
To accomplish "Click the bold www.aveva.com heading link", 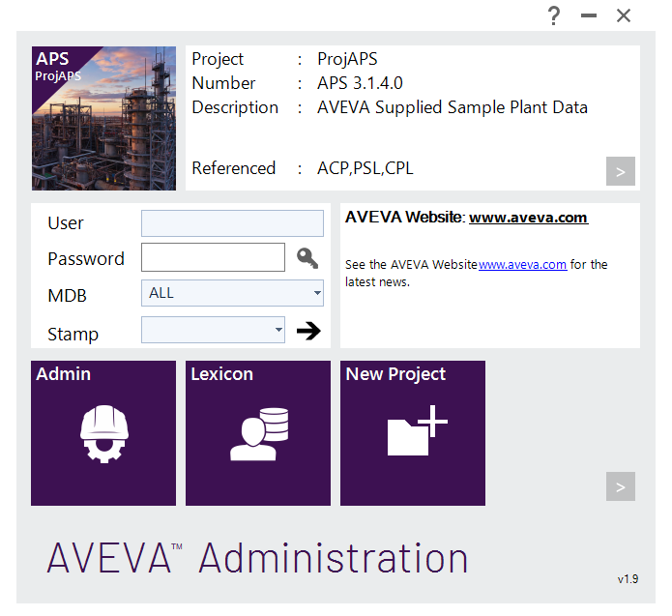I will coord(529,218).
